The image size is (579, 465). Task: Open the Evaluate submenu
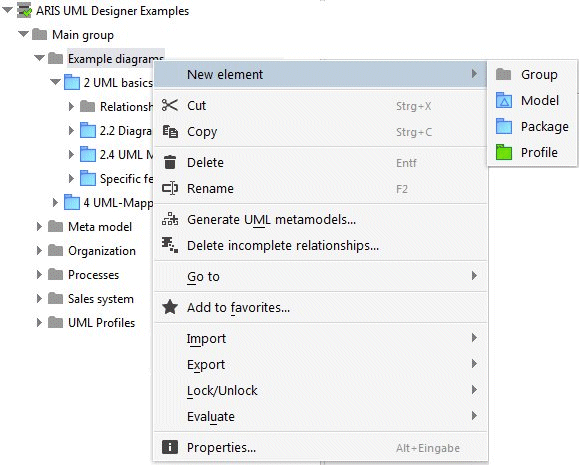(320, 416)
